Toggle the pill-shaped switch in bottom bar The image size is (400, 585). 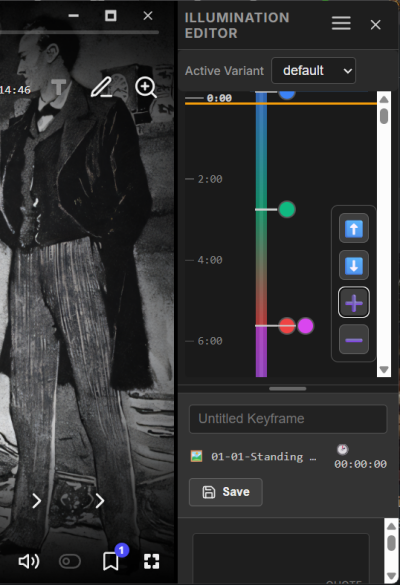click(x=70, y=561)
